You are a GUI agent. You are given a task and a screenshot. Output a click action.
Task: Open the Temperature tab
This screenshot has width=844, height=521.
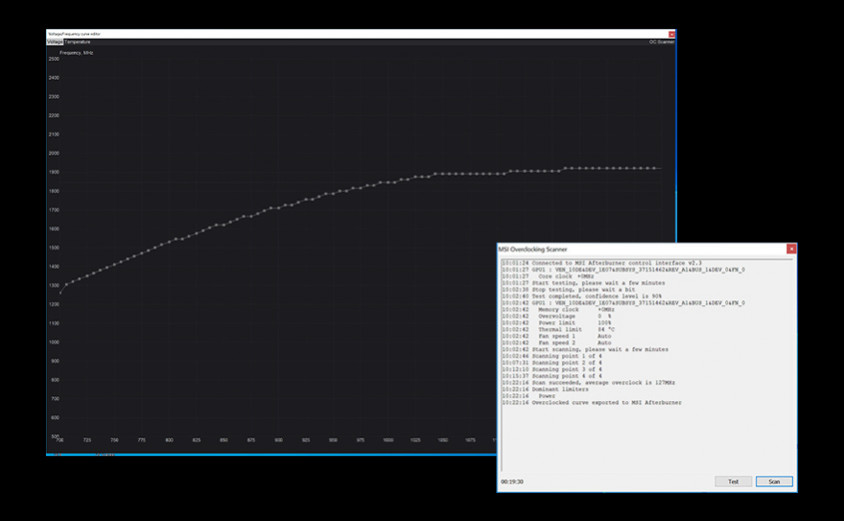[77, 42]
